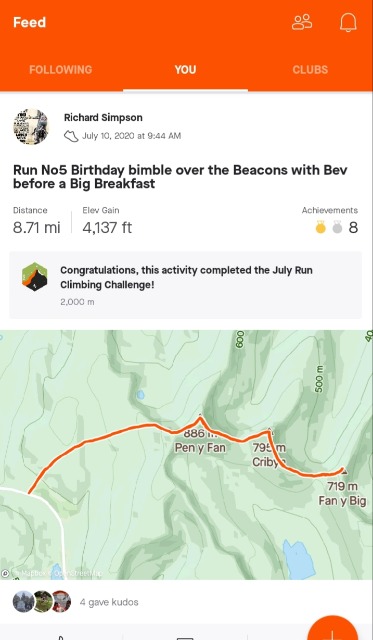Screen dimensions: 373x640
Task: View the achievements count 8
Action: coord(353,227)
